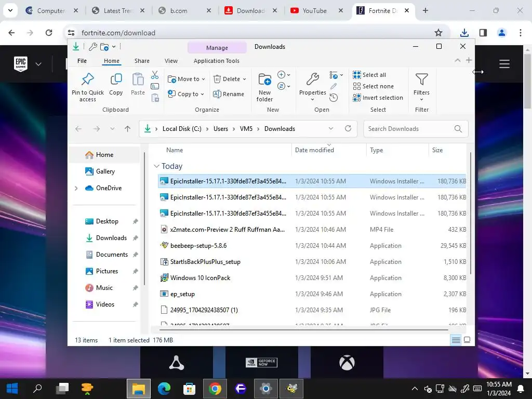Switch to large icons view in status bar
Screen dimensions: 532x399
[x=467, y=340]
